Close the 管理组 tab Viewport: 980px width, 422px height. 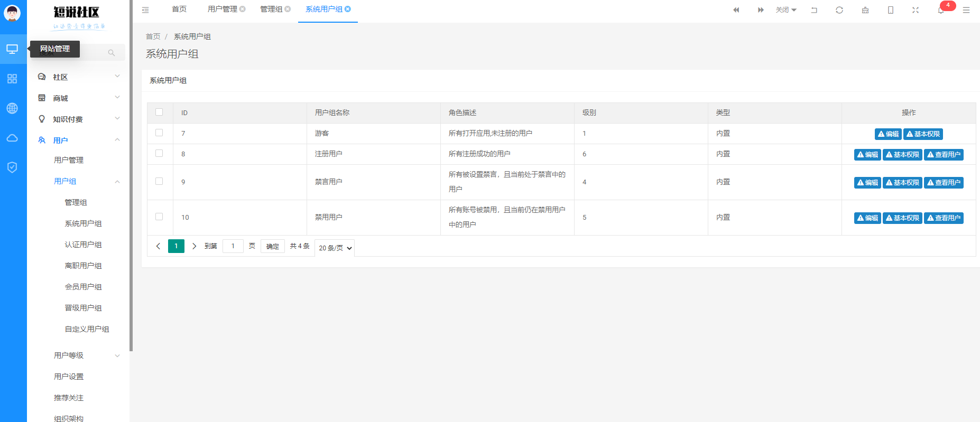[x=288, y=9]
